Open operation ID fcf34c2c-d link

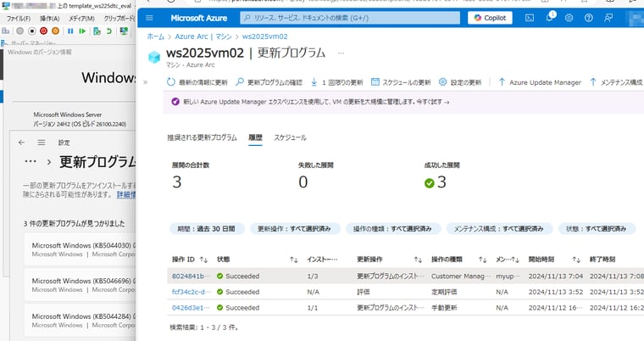191,292
